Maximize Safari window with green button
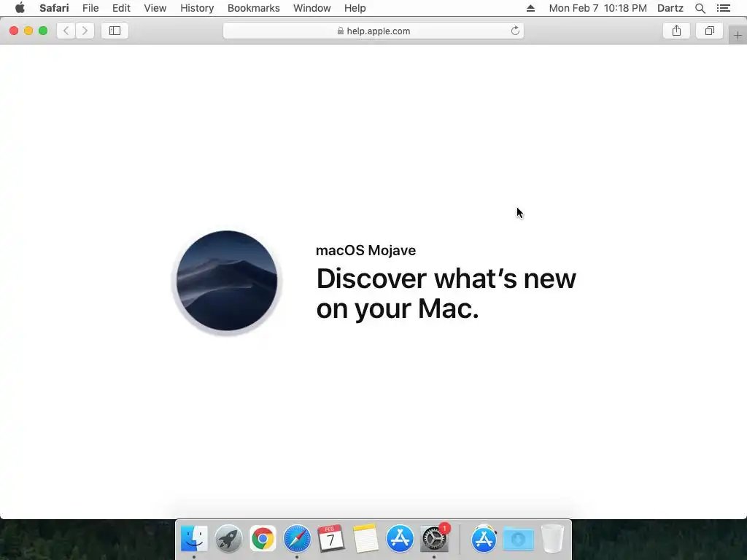747x560 pixels. coord(43,31)
